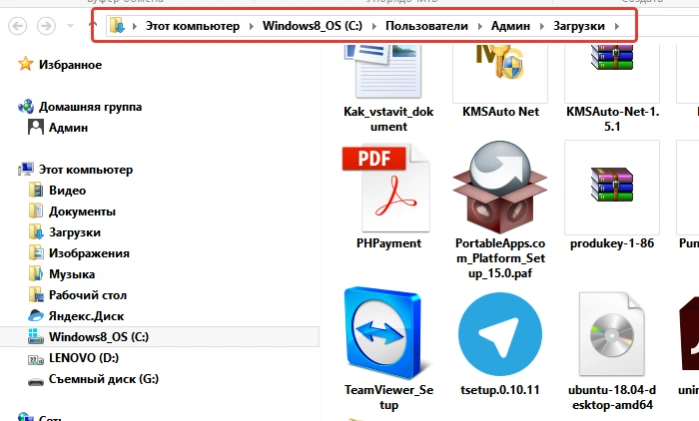Select the TeamViewer_Setup installer icon
This screenshot has height=421, width=699.
388,333
